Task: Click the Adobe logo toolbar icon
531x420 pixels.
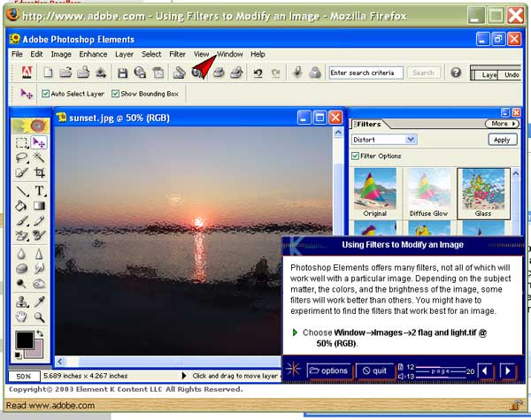Action: [x=27, y=73]
